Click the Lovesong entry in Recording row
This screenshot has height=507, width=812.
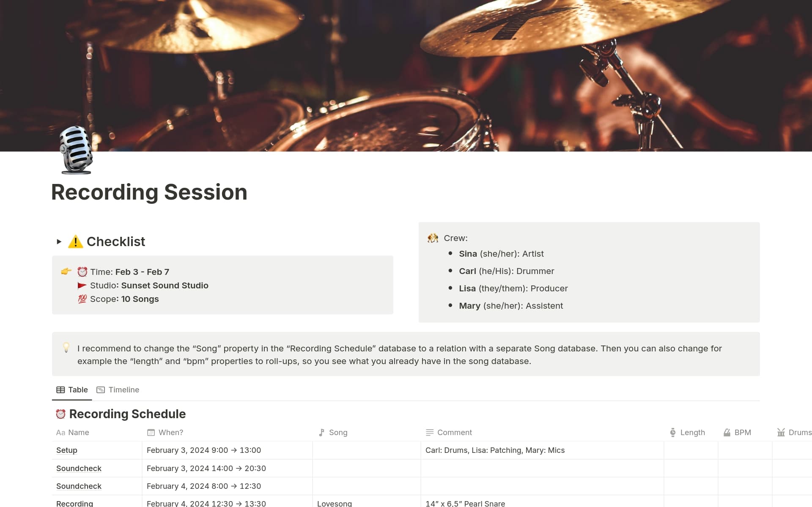click(x=334, y=503)
